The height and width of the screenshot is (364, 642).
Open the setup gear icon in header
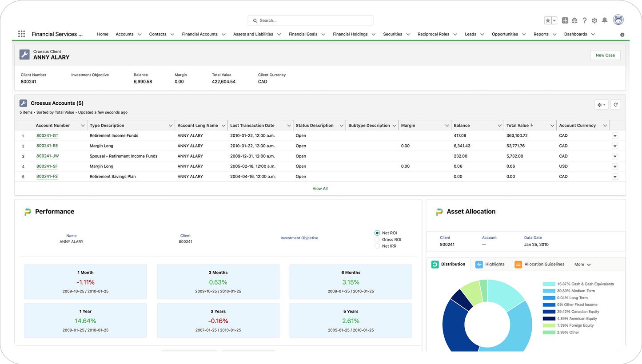594,20
